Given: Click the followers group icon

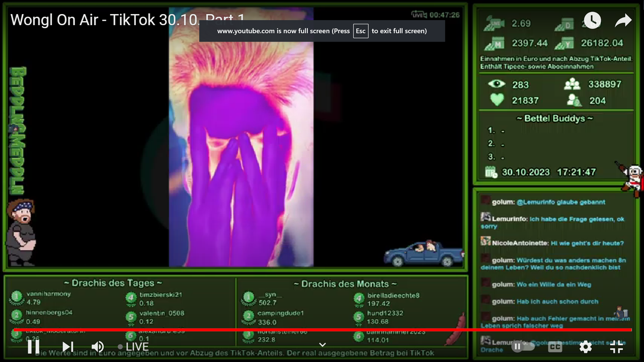Looking at the screenshot, I should pyautogui.click(x=572, y=84).
